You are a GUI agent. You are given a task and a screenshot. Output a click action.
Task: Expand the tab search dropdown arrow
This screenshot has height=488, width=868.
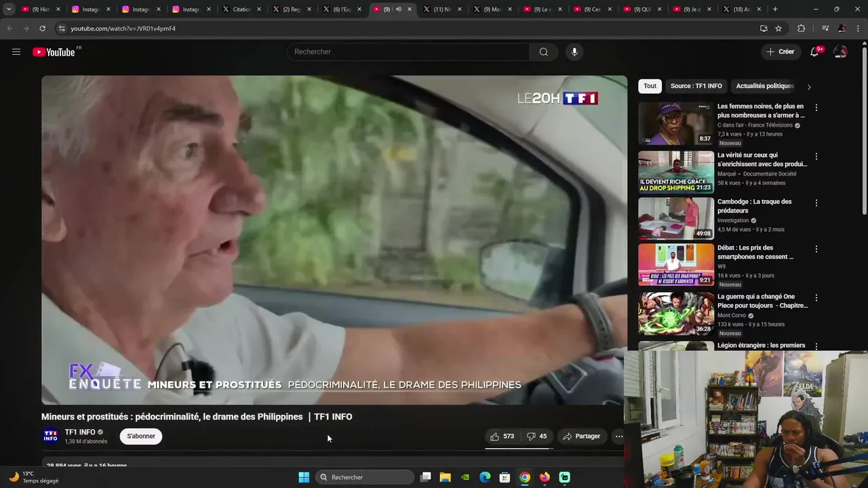click(9, 9)
